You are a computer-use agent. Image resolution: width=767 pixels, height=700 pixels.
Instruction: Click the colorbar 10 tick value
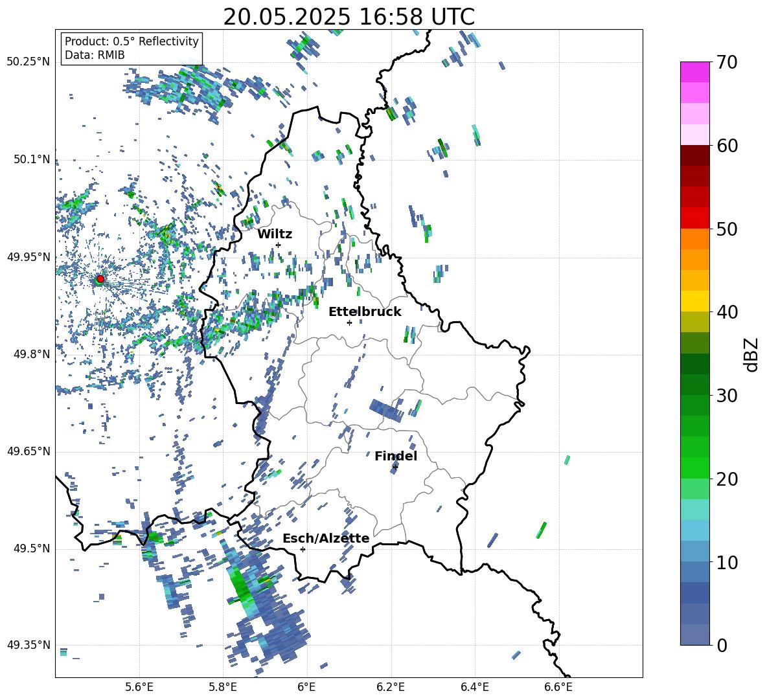(727, 563)
